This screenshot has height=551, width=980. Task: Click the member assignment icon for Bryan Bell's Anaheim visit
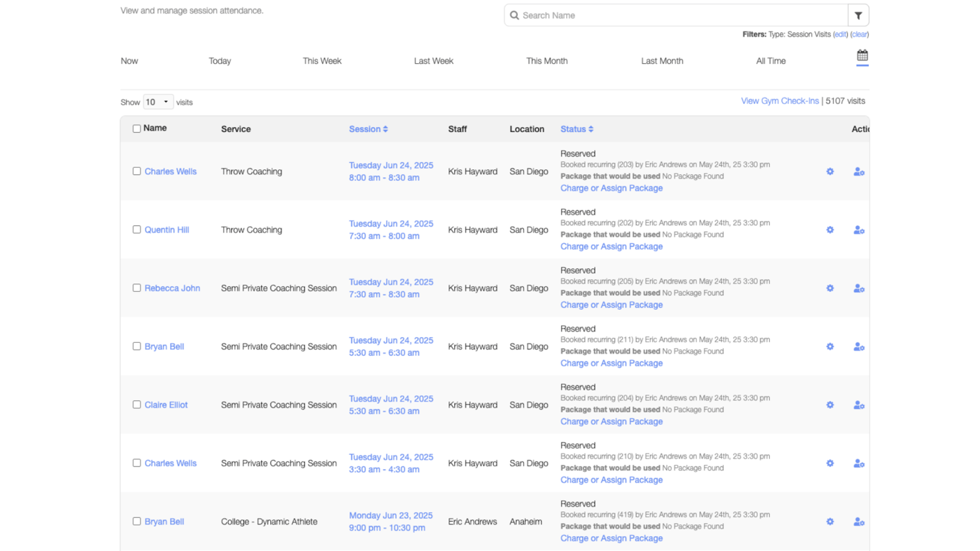tap(859, 522)
